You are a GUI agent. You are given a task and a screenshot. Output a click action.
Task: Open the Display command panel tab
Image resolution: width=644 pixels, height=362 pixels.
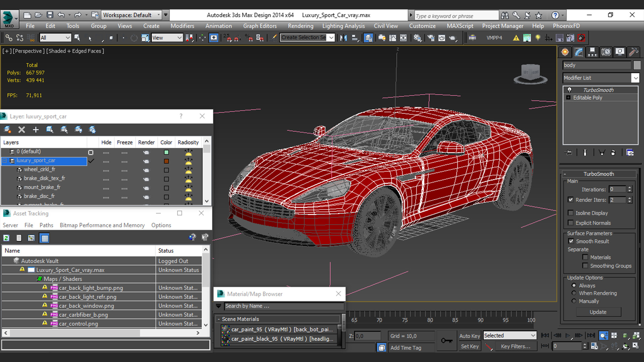(620, 52)
